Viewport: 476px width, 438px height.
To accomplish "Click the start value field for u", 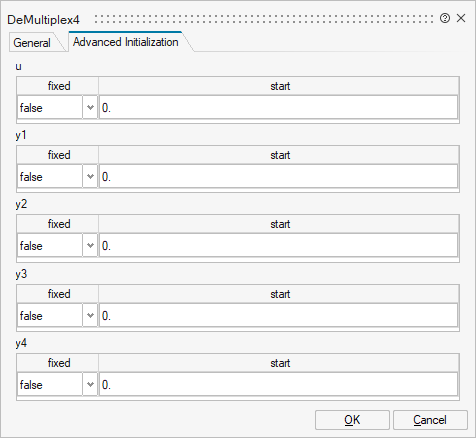I will 278,108.
